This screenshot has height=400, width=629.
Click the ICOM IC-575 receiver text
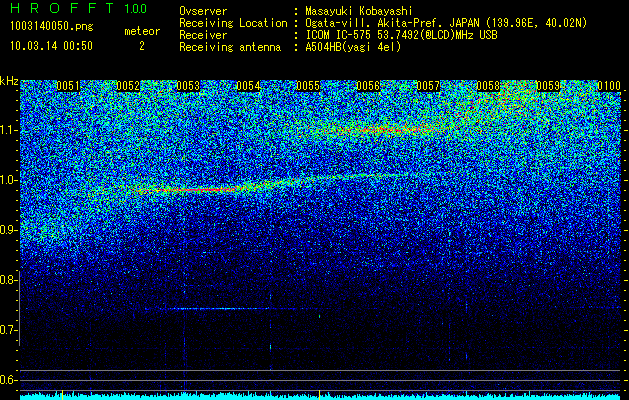click(x=401, y=35)
